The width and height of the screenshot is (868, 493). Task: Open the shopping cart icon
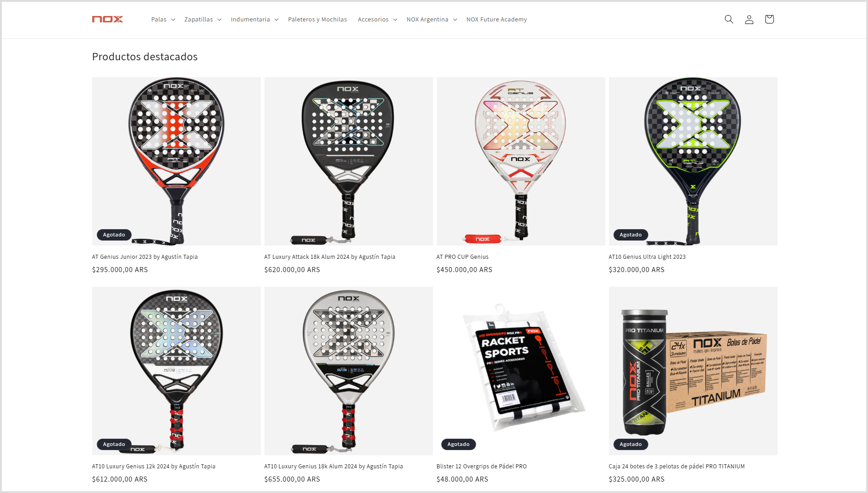(x=769, y=19)
